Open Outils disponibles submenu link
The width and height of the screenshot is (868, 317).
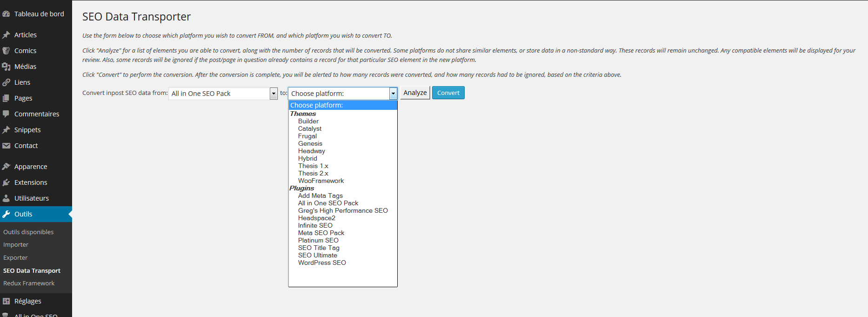[28, 232]
